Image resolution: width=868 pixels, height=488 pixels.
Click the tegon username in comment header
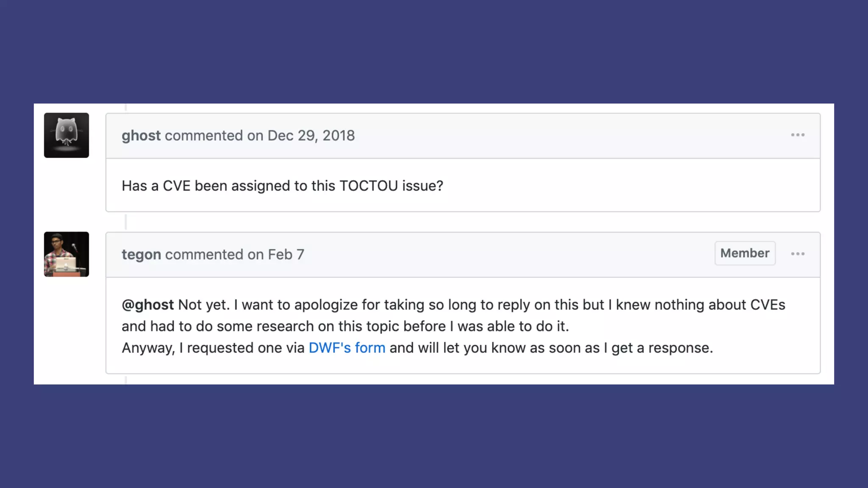pyautogui.click(x=141, y=255)
